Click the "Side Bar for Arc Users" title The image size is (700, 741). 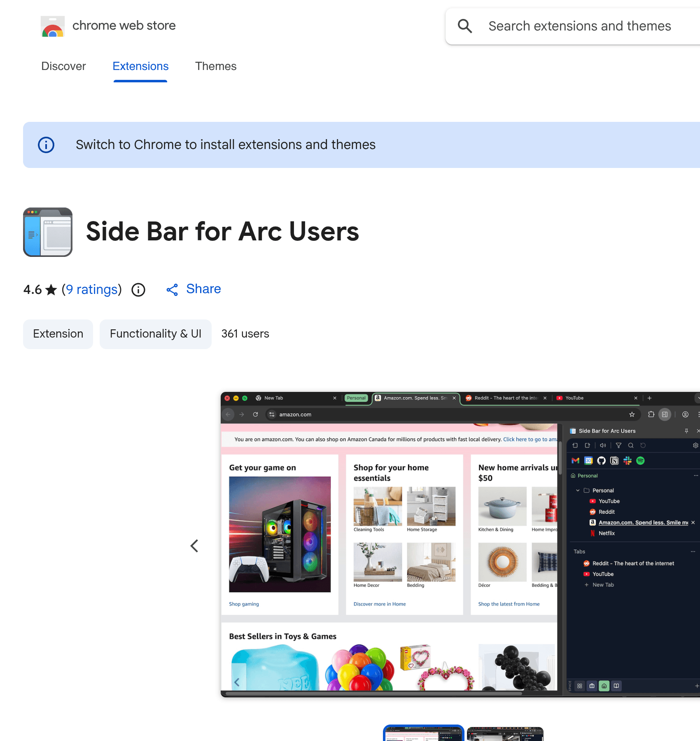[x=222, y=231]
